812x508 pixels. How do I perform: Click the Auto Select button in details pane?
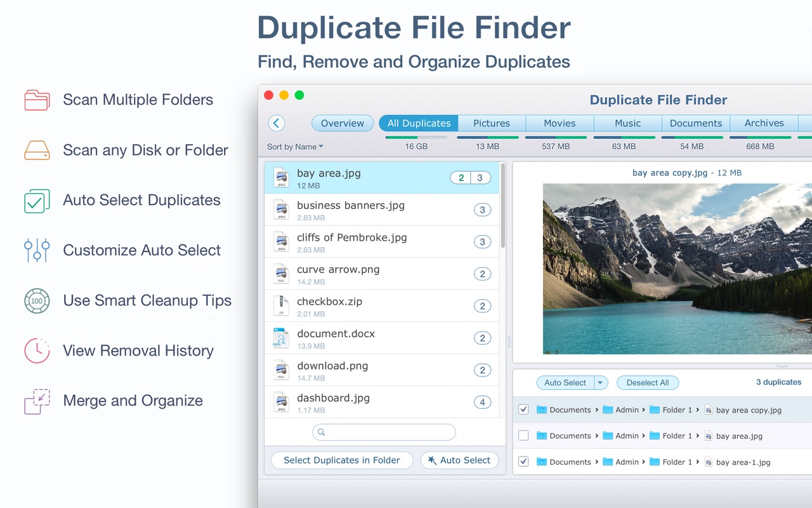click(x=565, y=383)
